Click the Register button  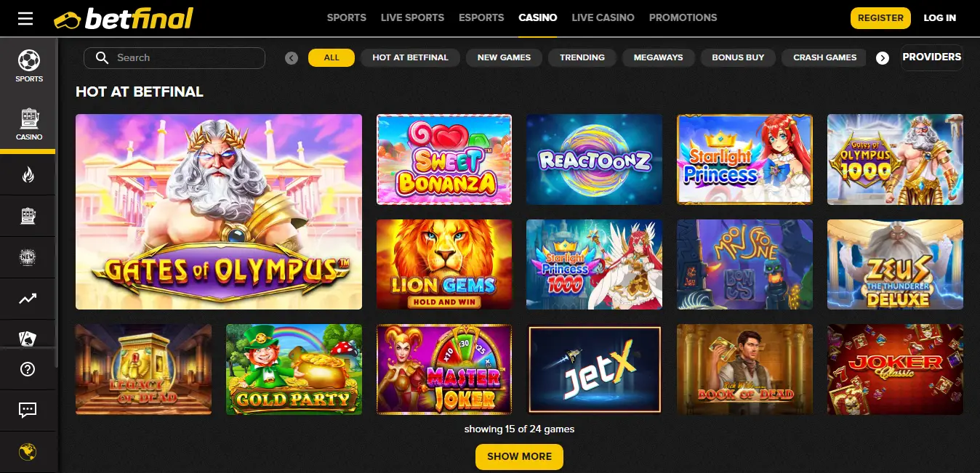(x=880, y=18)
